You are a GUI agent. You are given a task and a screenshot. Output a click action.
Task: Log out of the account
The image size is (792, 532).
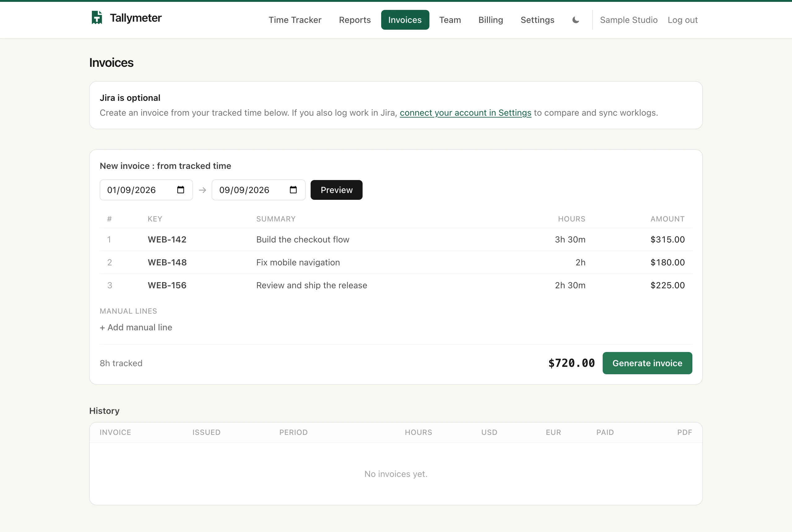pyautogui.click(x=682, y=20)
